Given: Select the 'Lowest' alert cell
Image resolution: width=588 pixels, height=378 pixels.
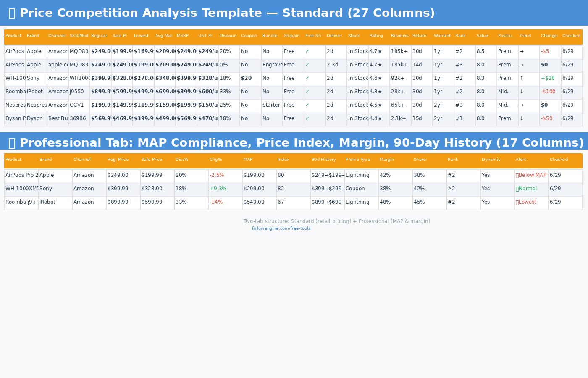Looking at the screenshot, I should (x=531, y=202).
